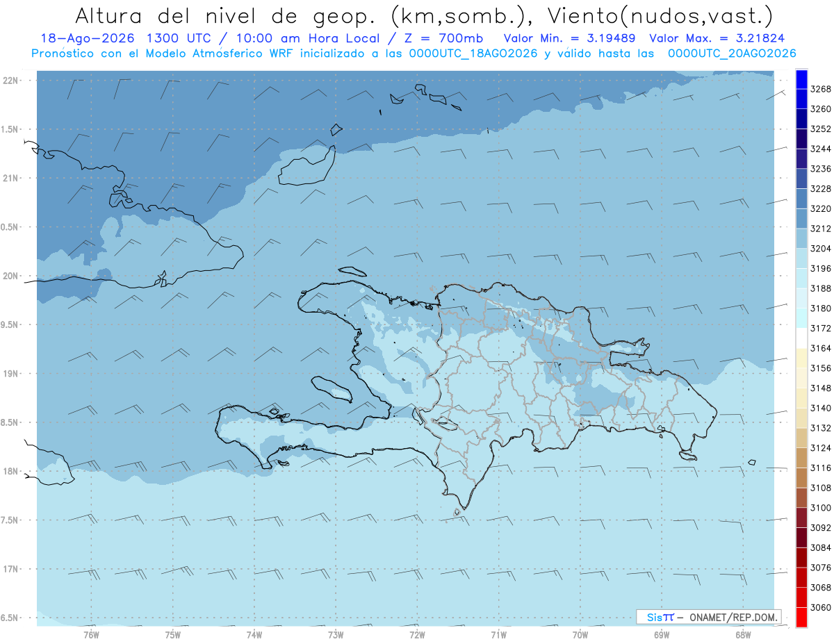Click the legend value 3132

821,428
